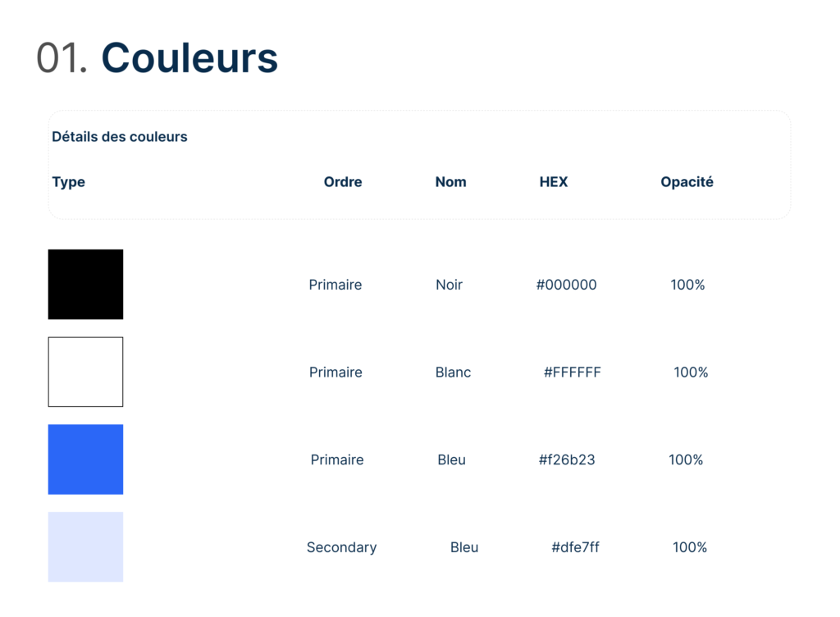The height and width of the screenshot is (617, 840).
Task: Choose the light blue secondary swatch
Action: click(85, 546)
